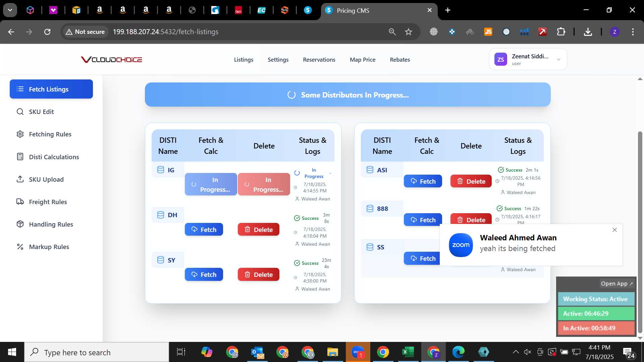Image resolution: width=644 pixels, height=362 pixels.
Task: Click Fetch button for DH distributor
Action: (x=204, y=229)
